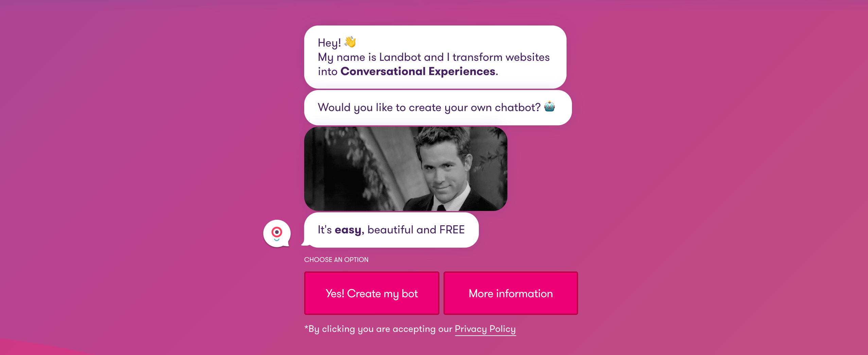Image resolution: width=868 pixels, height=355 pixels.
Task: Click the robot emoji
Action: [x=549, y=107]
